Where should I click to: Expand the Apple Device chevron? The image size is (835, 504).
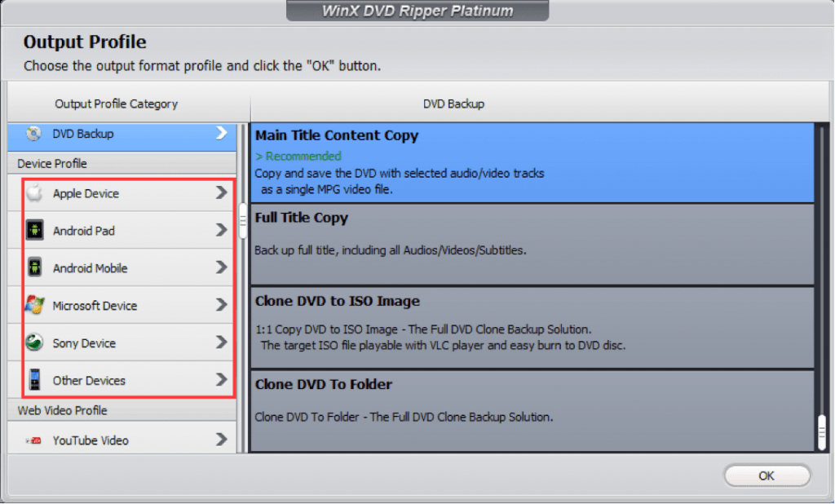222,192
